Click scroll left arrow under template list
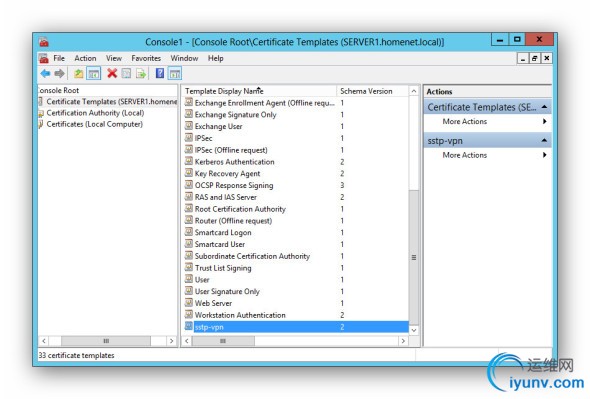 187,341
